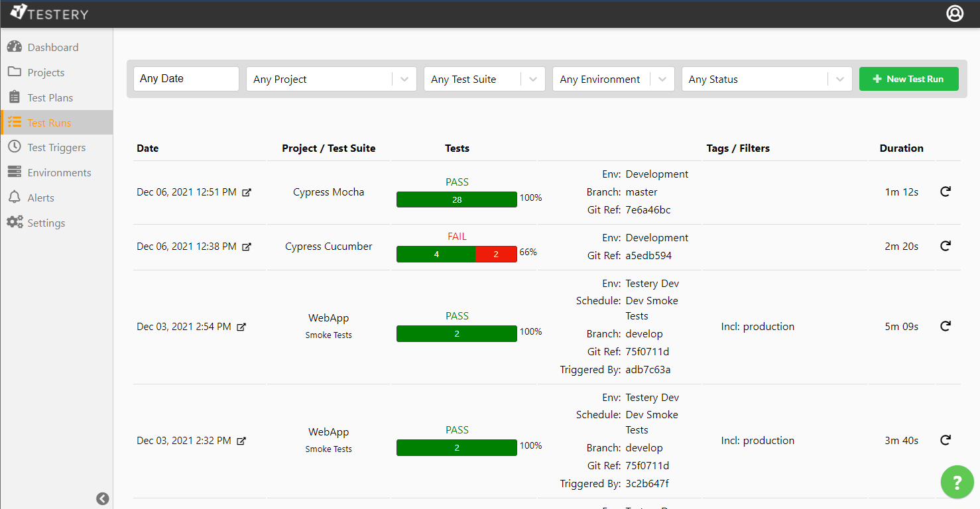Collapse the sidebar with the arrow icon
This screenshot has width=980, height=509.
pyautogui.click(x=102, y=498)
